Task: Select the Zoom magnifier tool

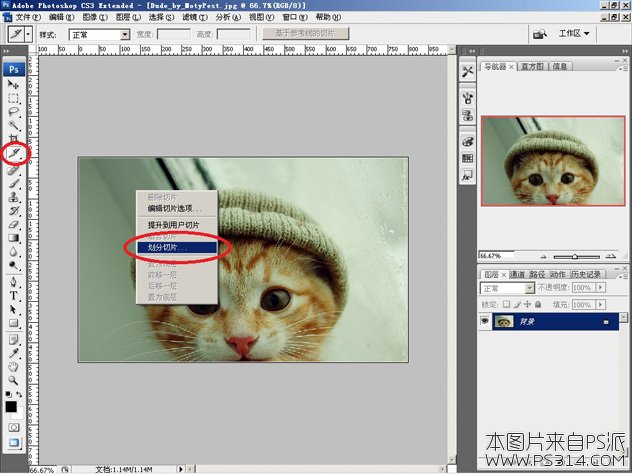Action: pyautogui.click(x=14, y=380)
